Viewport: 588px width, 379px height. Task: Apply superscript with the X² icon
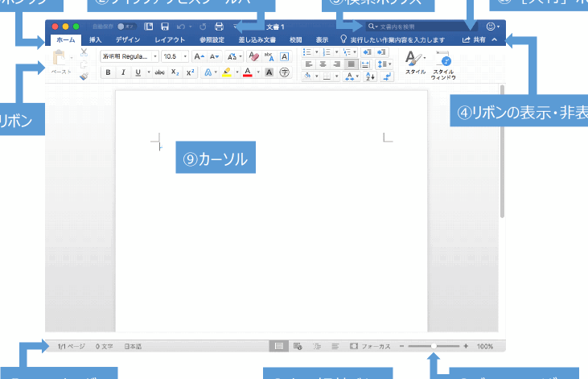tap(190, 72)
